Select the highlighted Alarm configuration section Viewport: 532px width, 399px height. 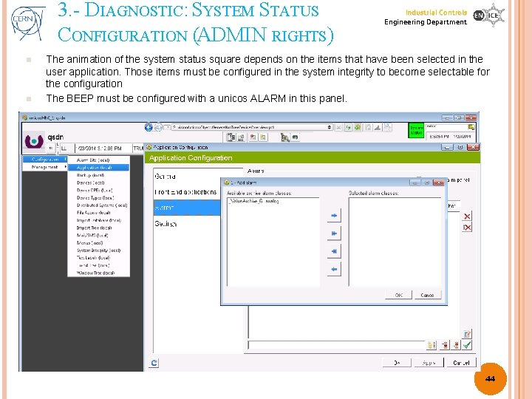(x=187, y=208)
